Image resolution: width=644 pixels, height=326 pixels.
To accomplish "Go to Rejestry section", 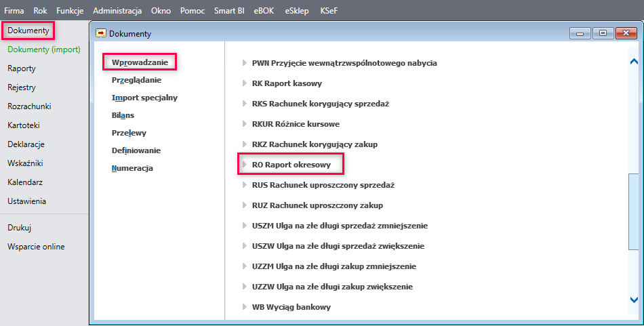I will tap(22, 87).
